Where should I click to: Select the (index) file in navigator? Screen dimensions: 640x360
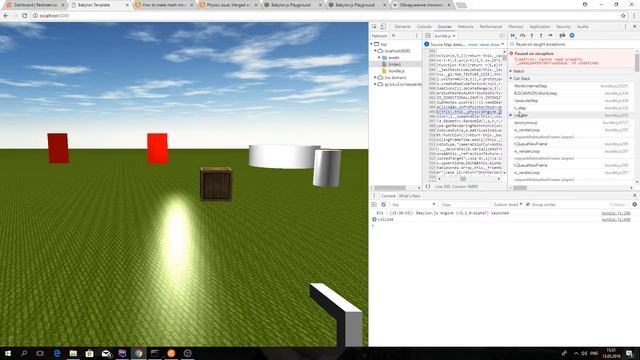point(394,64)
